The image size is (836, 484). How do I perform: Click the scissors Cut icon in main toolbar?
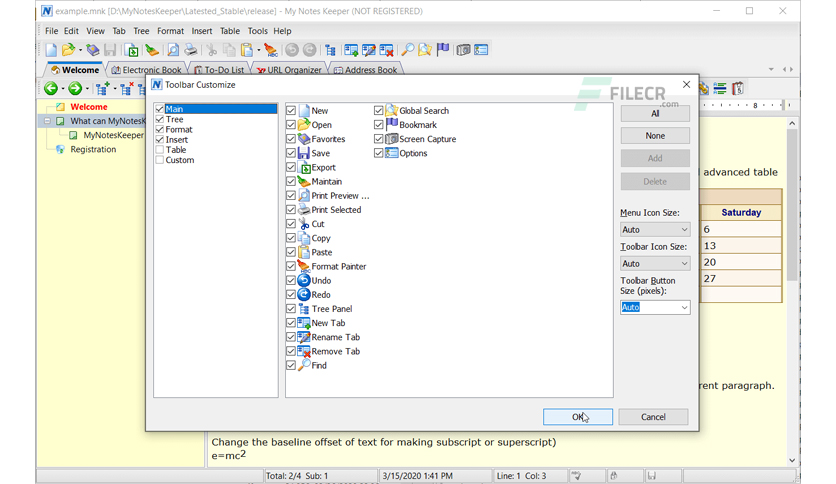point(212,50)
